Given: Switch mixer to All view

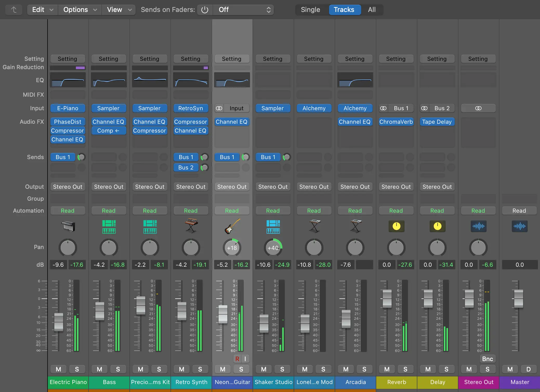Looking at the screenshot, I should (x=372, y=10).
